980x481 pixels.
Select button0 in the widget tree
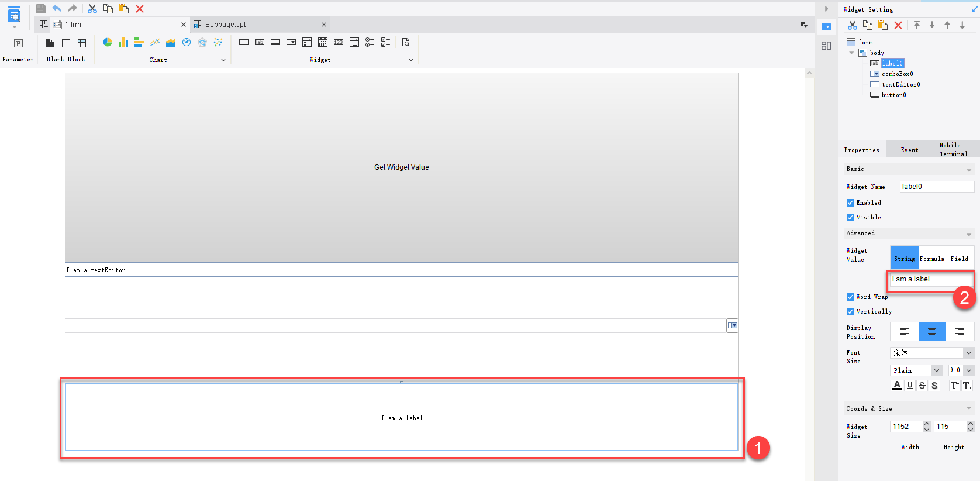pyautogui.click(x=894, y=95)
